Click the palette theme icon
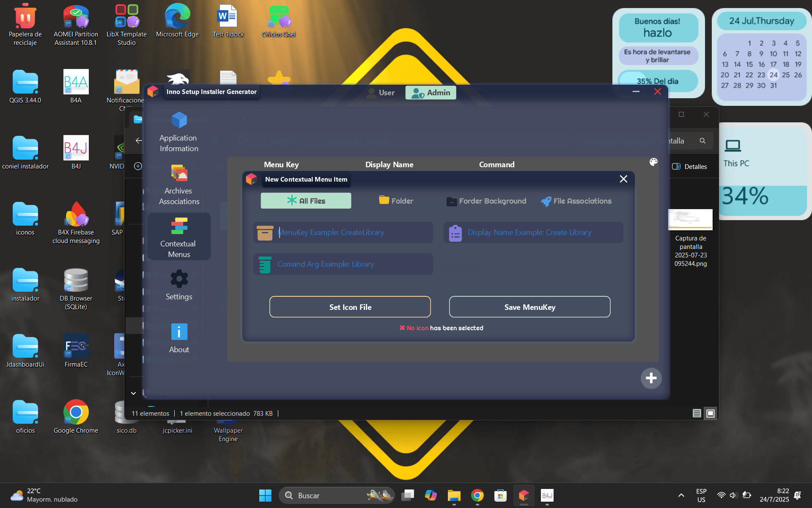Screen dimensions: 812x508 [x=653, y=162]
